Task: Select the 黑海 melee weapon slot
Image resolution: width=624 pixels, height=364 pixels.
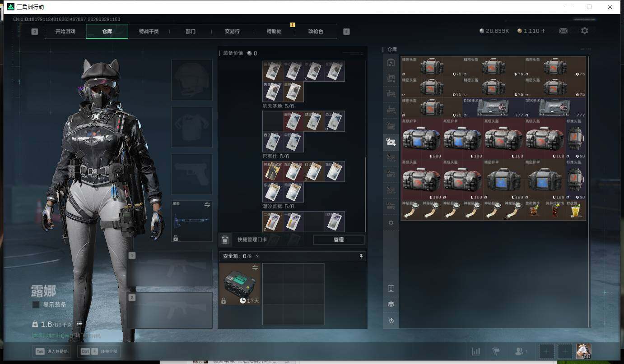Action: pos(192,221)
